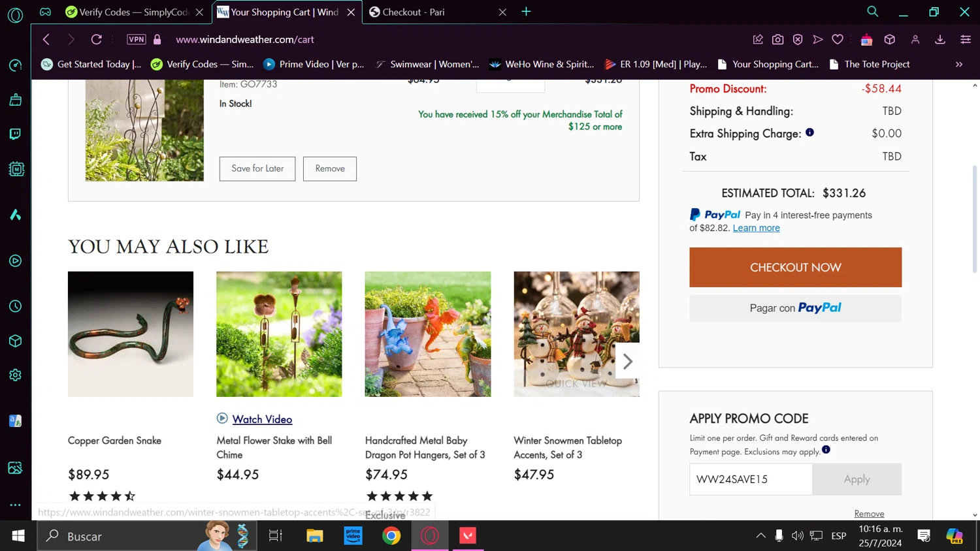Screen dimensions: 980x551
Task: Reload the current page
Action: pos(97,39)
